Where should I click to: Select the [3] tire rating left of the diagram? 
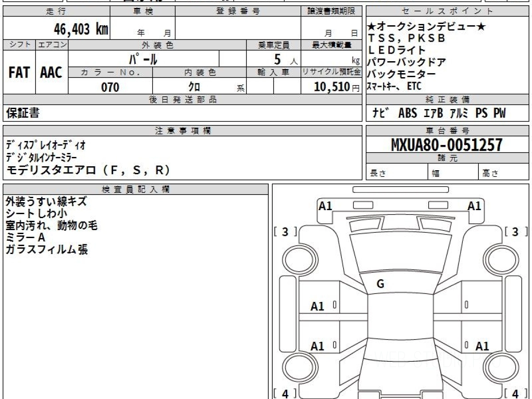[x=285, y=232]
